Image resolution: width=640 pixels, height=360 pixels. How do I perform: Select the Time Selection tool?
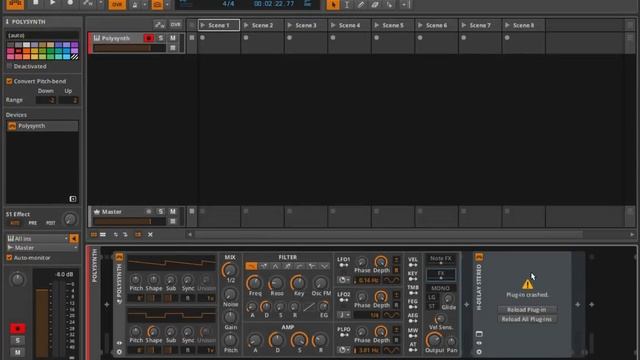pos(347,4)
